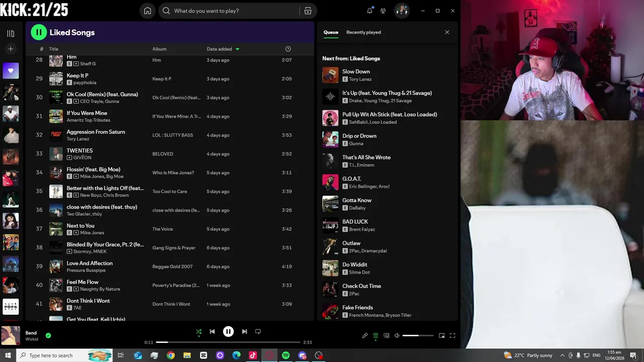Viewport: 644px width, 362px height.
Task: Open Friend Activity icon
Action: point(383,11)
